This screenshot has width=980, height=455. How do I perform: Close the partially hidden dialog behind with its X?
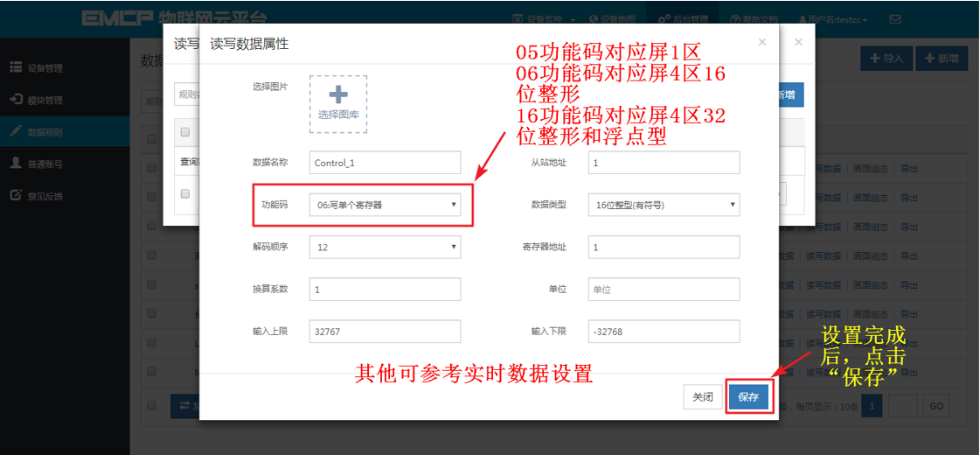pyautogui.click(x=798, y=43)
